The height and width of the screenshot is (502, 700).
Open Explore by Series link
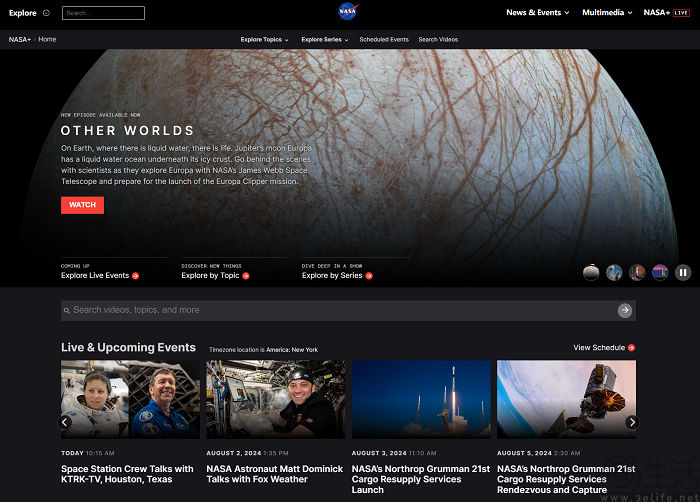click(332, 276)
